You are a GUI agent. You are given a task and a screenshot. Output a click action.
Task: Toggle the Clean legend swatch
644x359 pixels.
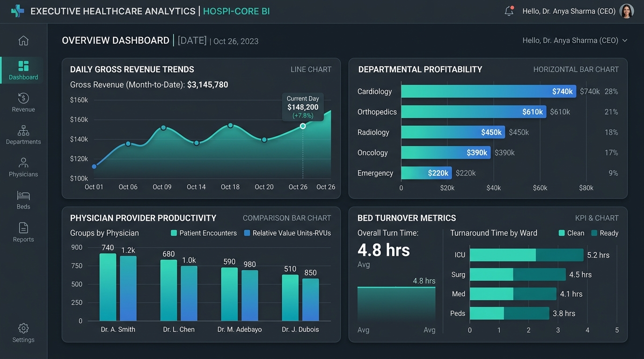[562, 233]
